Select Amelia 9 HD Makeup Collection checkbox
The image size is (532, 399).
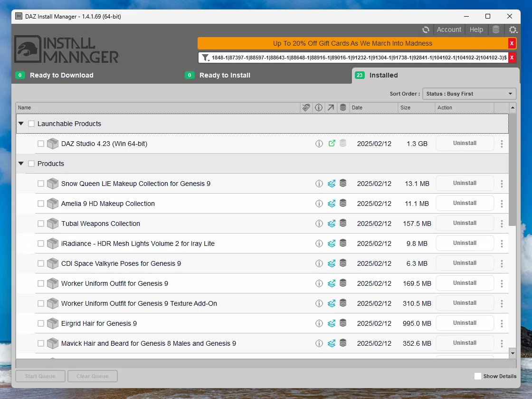tap(41, 204)
